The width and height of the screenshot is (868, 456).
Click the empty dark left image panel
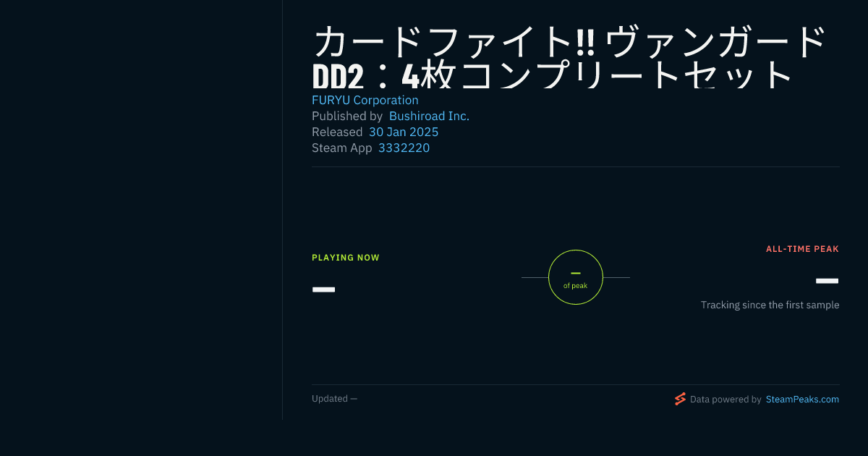point(141,210)
